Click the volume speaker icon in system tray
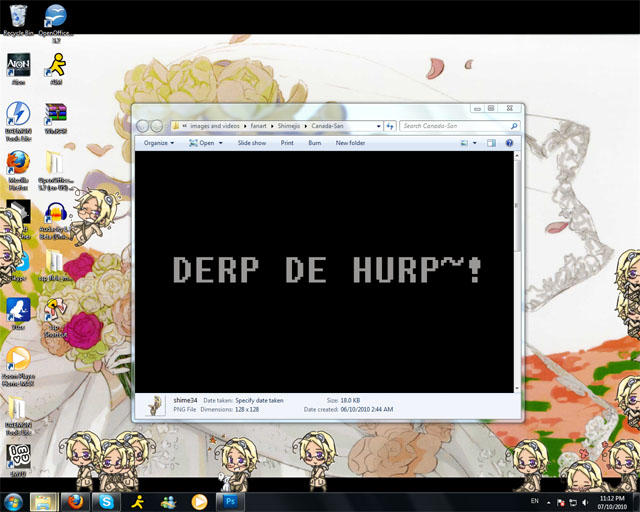The width and height of the screenshot is (640, 512). tap(585, 502)
